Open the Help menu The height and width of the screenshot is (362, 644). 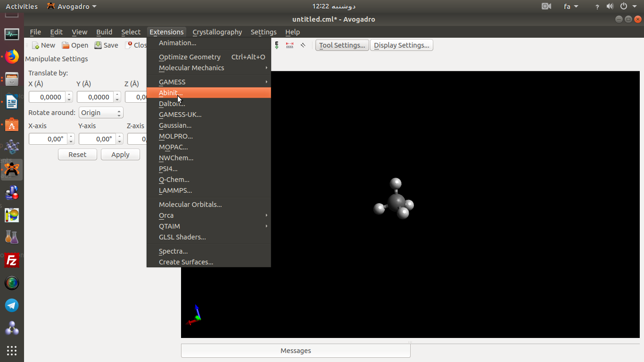292,32
